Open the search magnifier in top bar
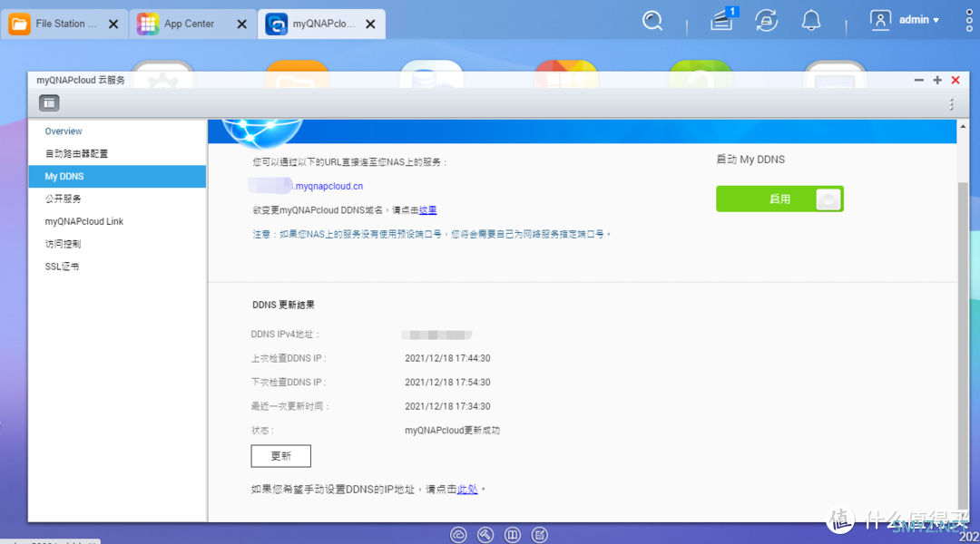The image size is (980, 544). [652, 21]
